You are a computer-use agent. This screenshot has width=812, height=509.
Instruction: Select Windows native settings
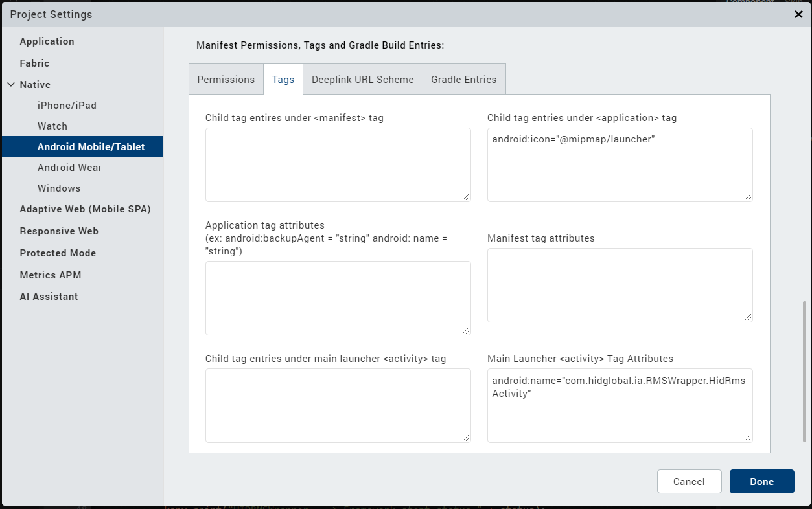(x=59, y=188)
